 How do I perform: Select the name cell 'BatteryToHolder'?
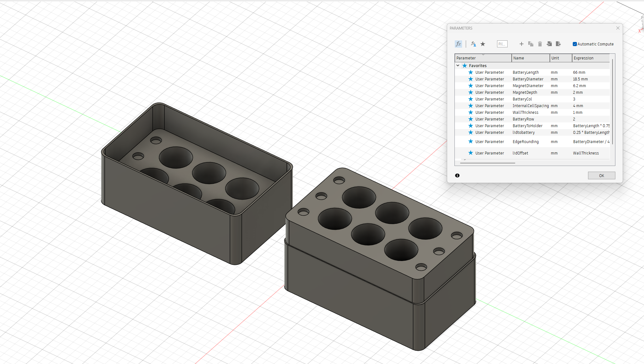528,126
